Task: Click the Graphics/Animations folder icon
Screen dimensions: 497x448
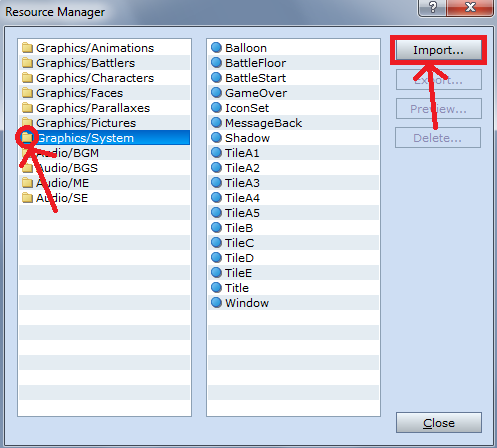Action: click(x=27, y=48)
